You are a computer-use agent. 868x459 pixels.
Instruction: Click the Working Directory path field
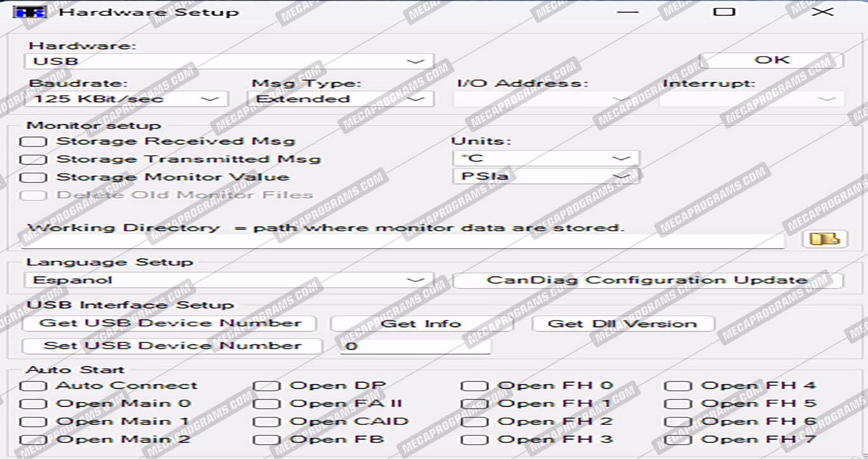click(404, 241)
